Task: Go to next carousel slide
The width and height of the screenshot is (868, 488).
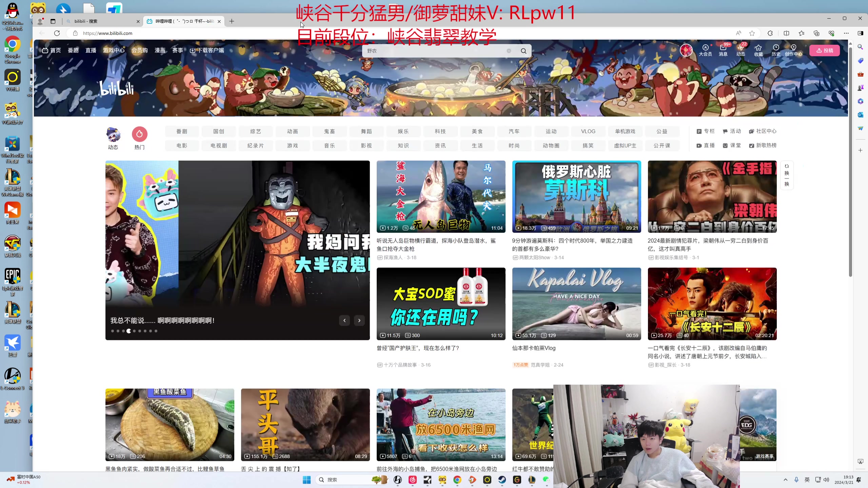Action: point(359,320)
